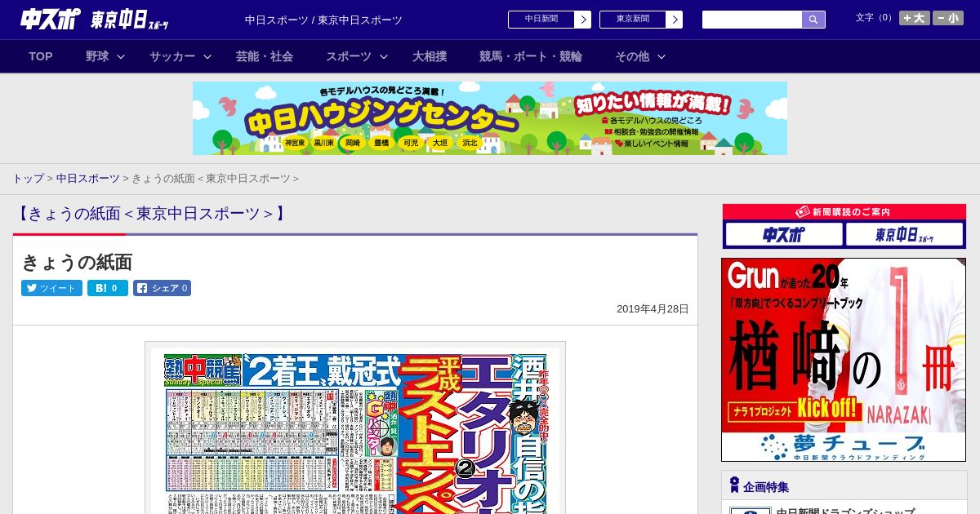Click 中日スポーツ / 東京中日スポーツ header text
The width and height of the screenshot is (980, 514).
pos(323,20)
